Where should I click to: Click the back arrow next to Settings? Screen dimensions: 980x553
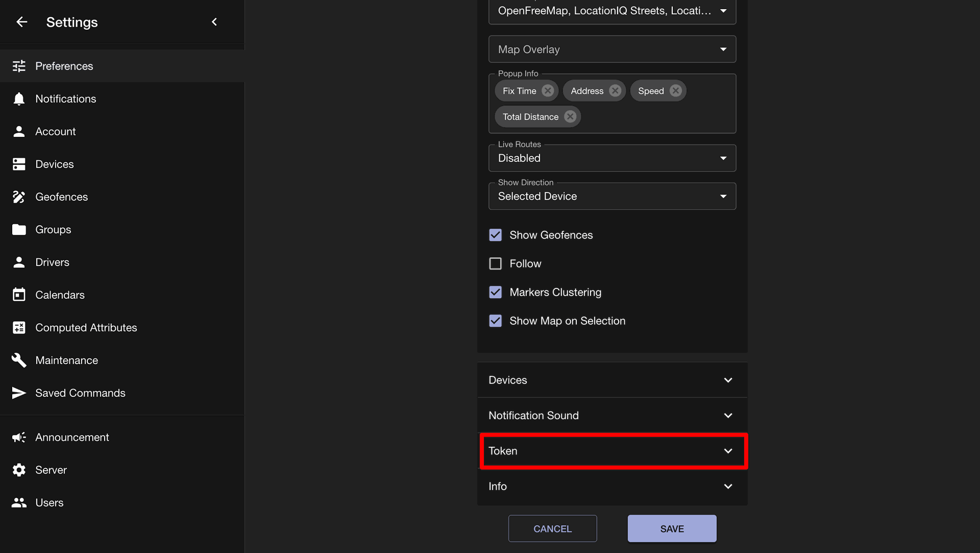(21, 22)
